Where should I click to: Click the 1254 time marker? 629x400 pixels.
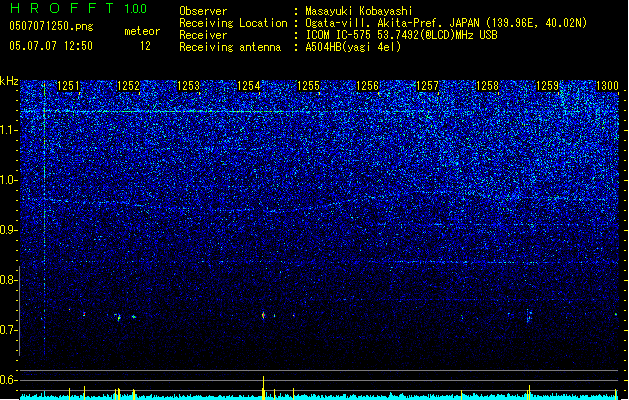pyautogui.click(x=248, y=86)
